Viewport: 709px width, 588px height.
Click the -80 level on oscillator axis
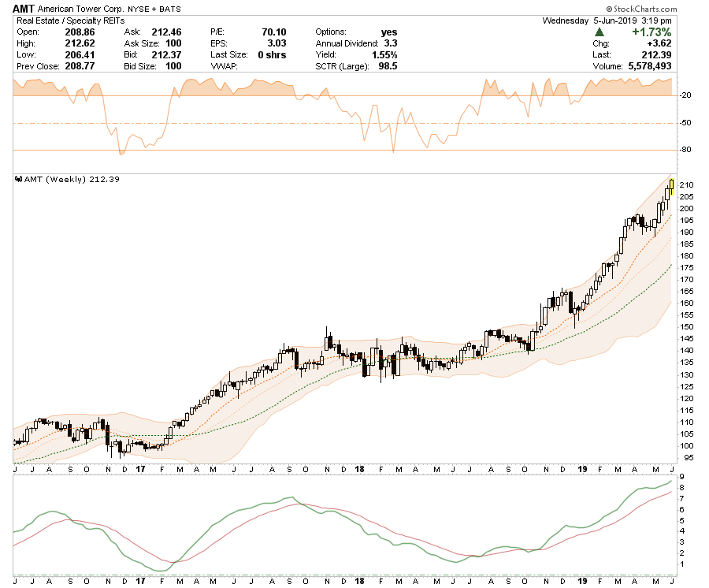point(685,149)
